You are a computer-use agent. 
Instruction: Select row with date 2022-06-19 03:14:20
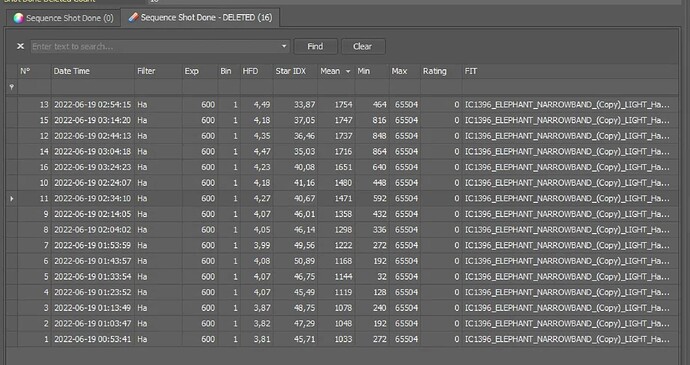coord(342,120)
